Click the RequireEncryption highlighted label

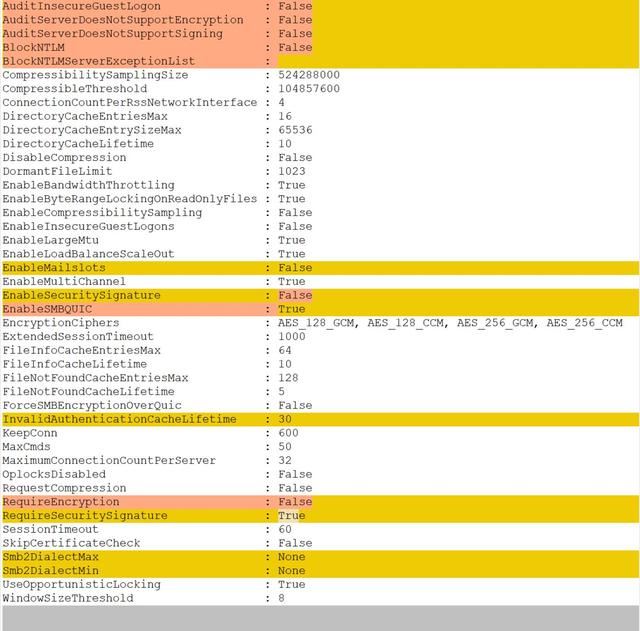(61, 502)
